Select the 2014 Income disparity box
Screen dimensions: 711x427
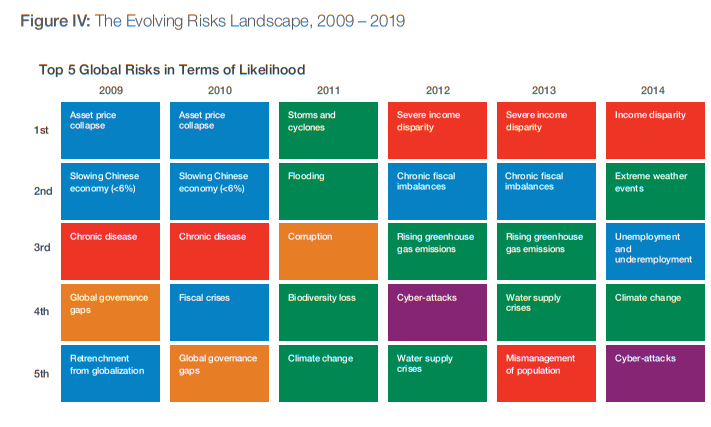[655, 129]
